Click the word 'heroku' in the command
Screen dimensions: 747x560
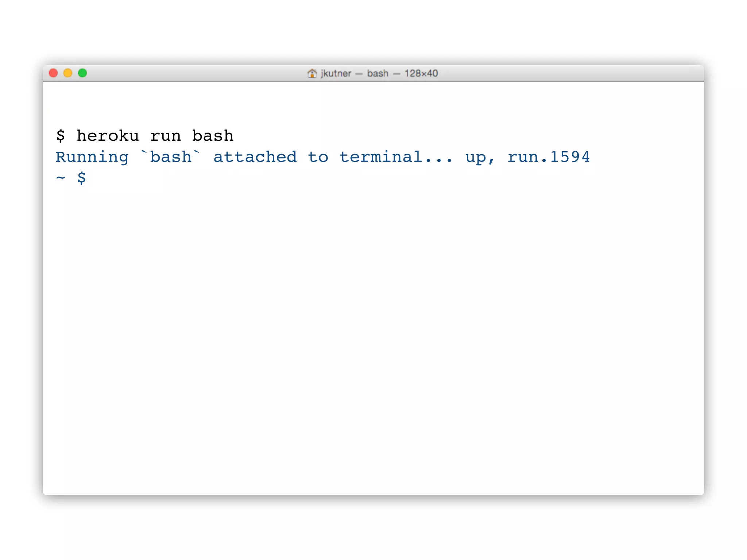pyautogui.click(x=108, y=136)
